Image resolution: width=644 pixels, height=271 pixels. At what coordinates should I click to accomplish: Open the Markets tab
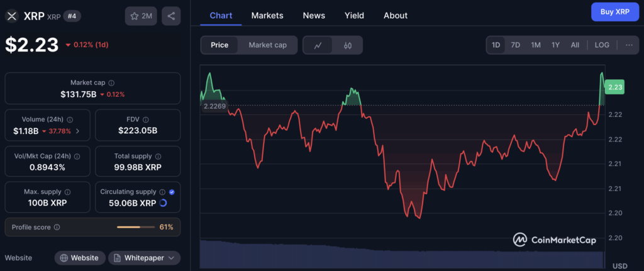point(267,16)
